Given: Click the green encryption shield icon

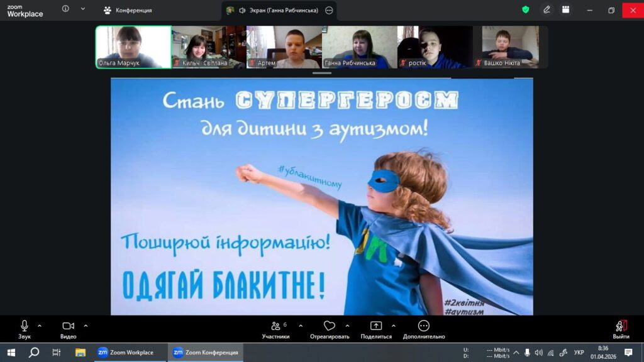Looking at the screenshot, I should pos(525,10).
